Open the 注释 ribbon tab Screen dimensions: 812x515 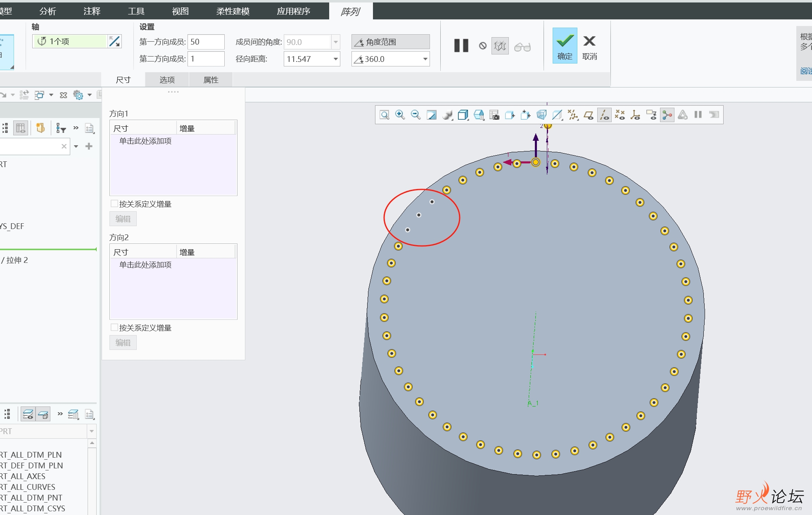click(92, 11)
